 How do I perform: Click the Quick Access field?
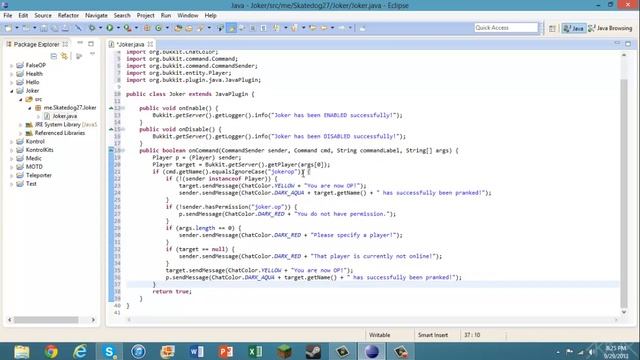[x=506, y=28]
